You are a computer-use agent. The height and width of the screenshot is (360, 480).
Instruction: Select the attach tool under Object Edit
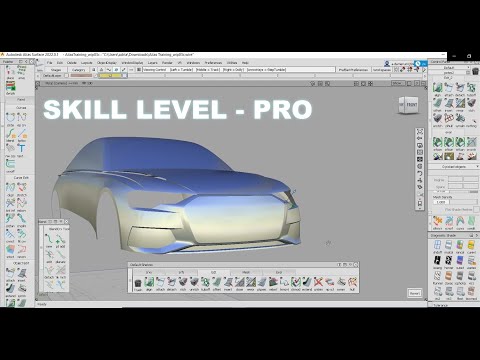click(10, 273)
